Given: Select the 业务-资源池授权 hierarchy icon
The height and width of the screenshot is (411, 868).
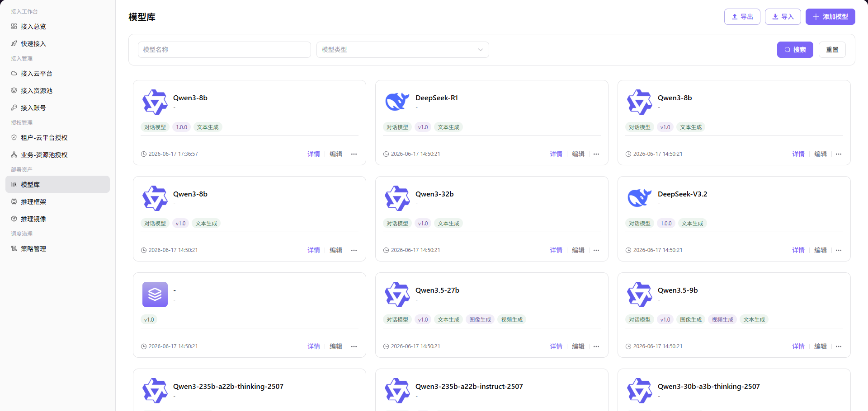Looking at the screenshot, I should coord(14,154).
